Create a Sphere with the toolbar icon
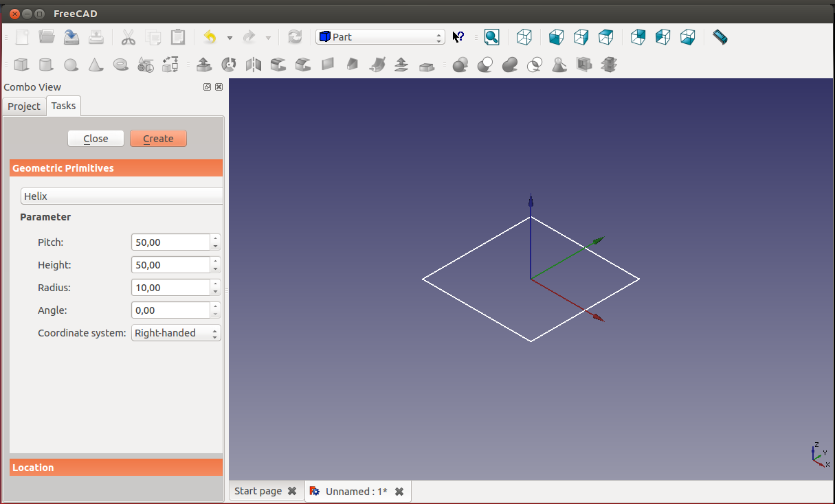The height and width of the screenshot is (504, 835). click(71, 65)
